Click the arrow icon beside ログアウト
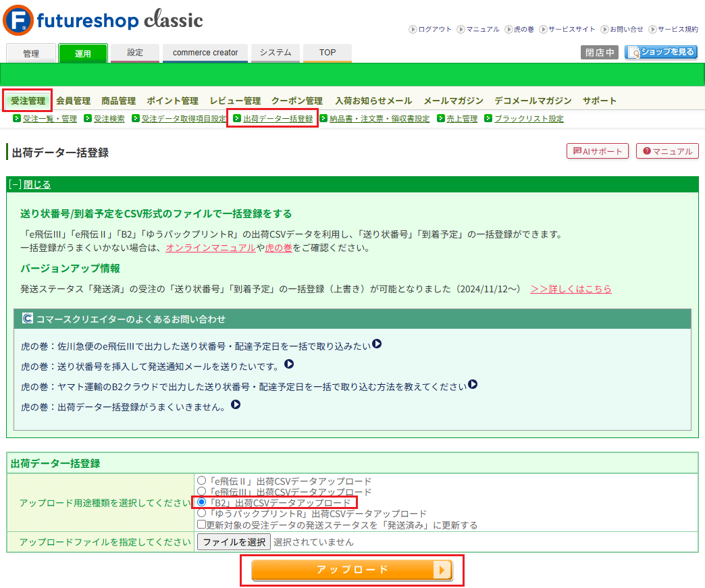This screenshot has height=588, width=705. (x=413, y=29)
